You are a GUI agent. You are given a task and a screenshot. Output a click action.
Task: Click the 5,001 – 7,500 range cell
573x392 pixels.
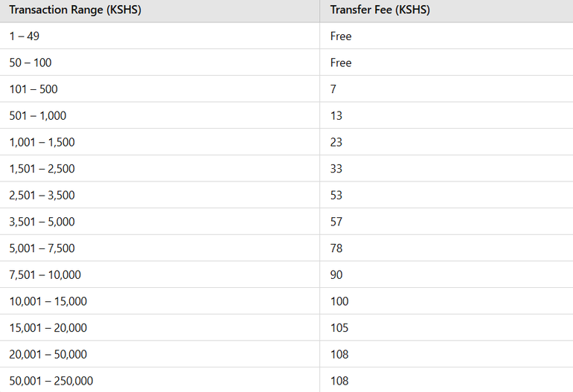coord(42,248)
